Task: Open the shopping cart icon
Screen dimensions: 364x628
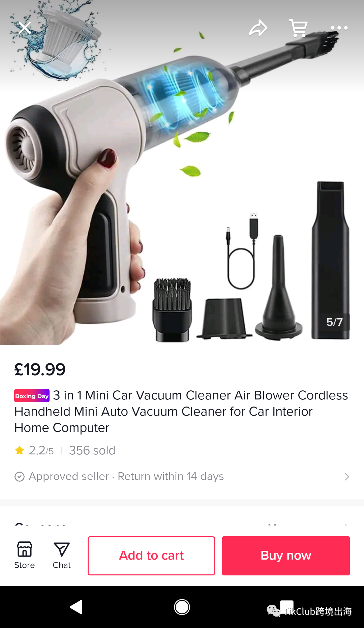Action: pyautogui.click(x=299, y=28)
